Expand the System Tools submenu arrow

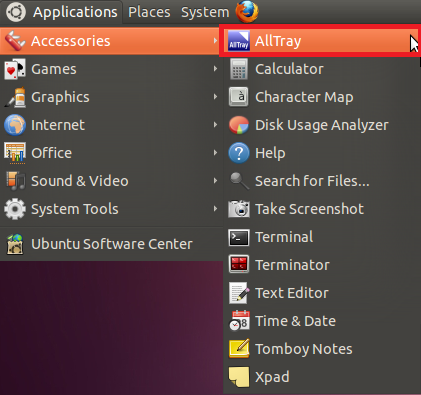[215, 209]
